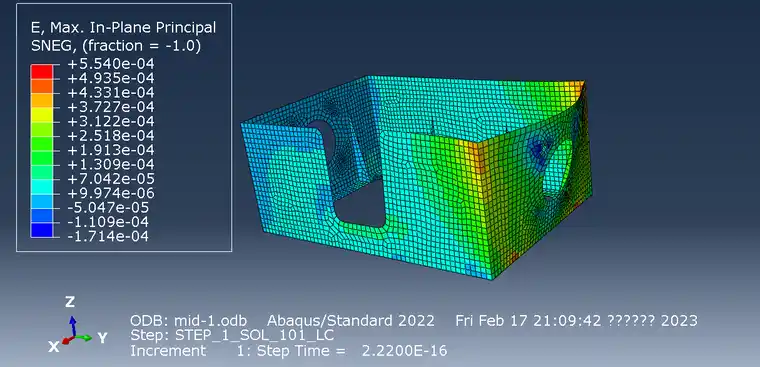Image resolution: width=760 pixels, height=367 pixels.
Task: Click the legend title 'E, Max. In-Plane Principal'
Action: (x=123, y=28)
